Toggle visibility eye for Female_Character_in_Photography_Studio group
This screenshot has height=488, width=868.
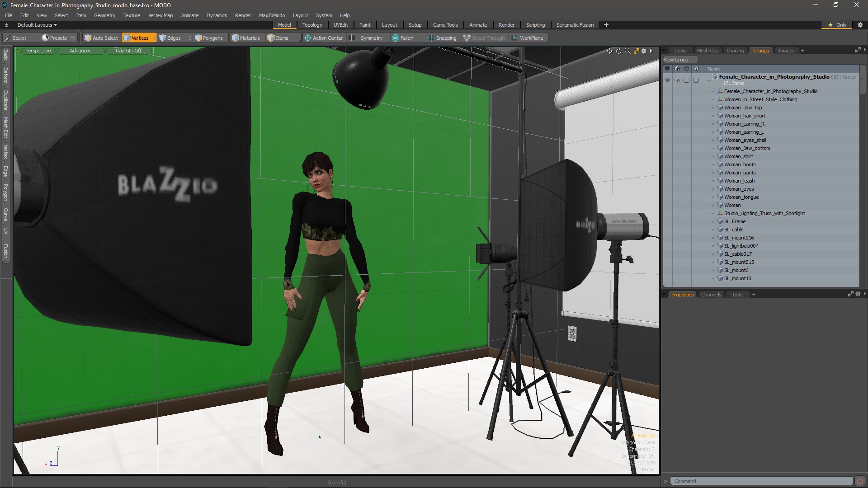667,80
